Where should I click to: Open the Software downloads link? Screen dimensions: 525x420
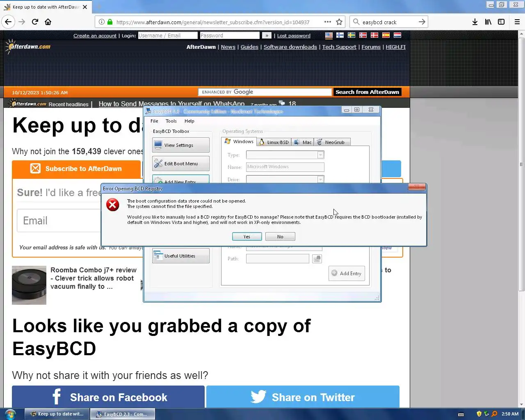tap(290, 47)
